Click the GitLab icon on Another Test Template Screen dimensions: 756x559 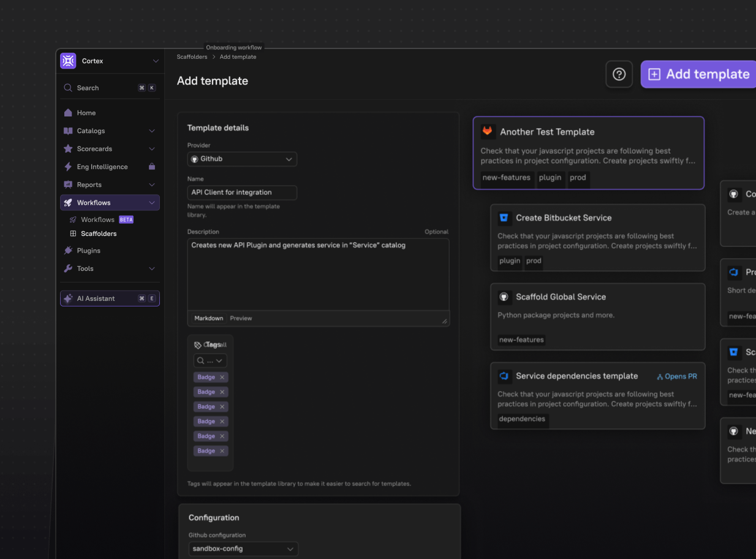488,131
